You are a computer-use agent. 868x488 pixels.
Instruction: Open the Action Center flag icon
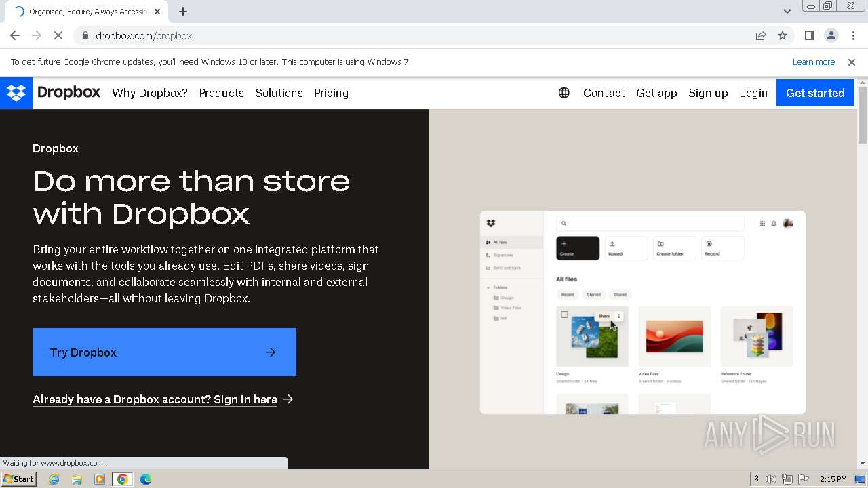803,479
